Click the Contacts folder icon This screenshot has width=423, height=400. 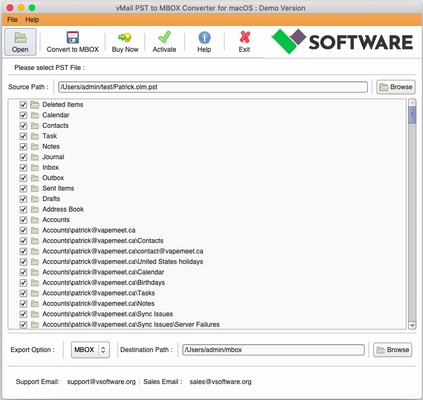click(35, 126)
